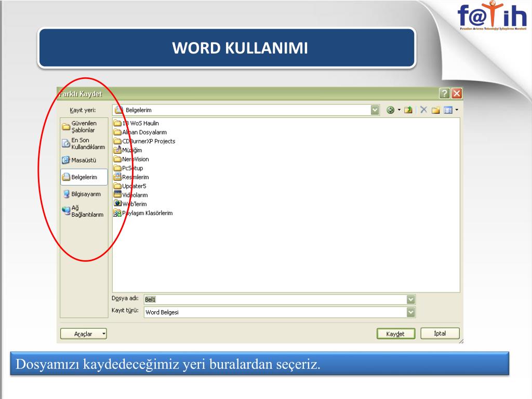
Task: Click the İptal button
Action: coord(440,334)
